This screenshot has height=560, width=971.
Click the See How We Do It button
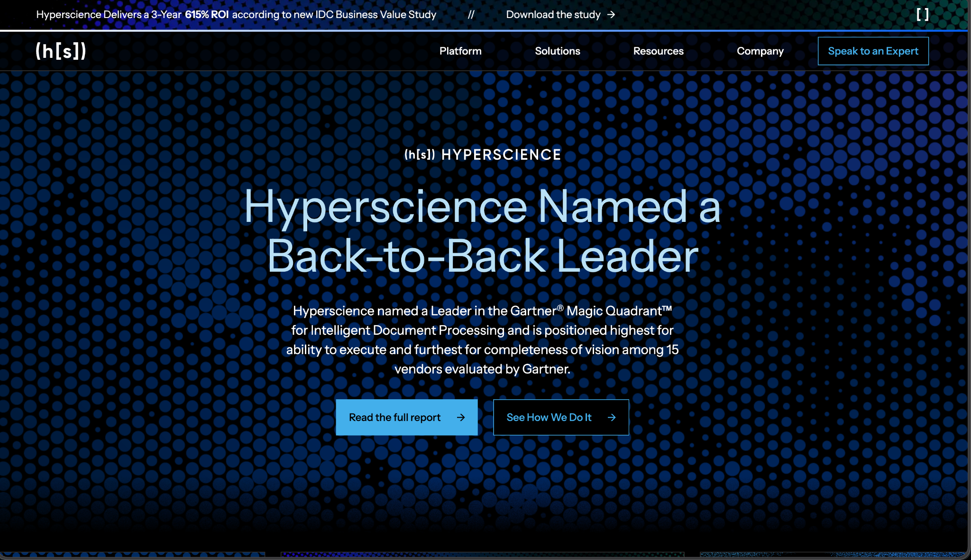coord(561,417)
